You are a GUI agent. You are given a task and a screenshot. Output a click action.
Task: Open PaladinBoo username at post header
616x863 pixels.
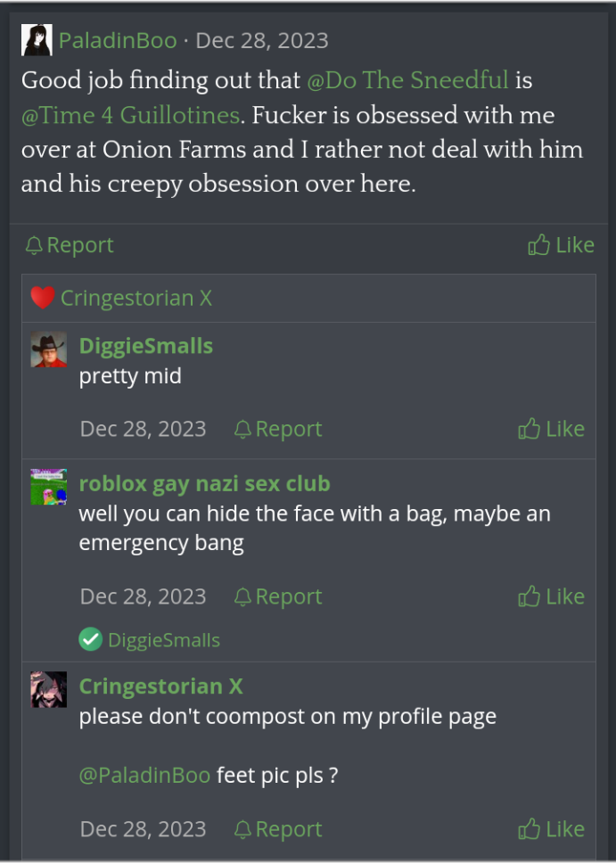[x=118, y=40]
